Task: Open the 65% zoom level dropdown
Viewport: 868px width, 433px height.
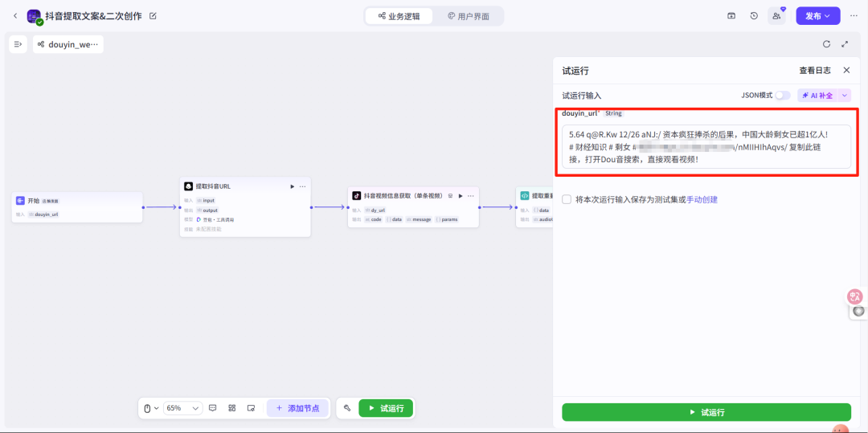Action: click(182, 408)
